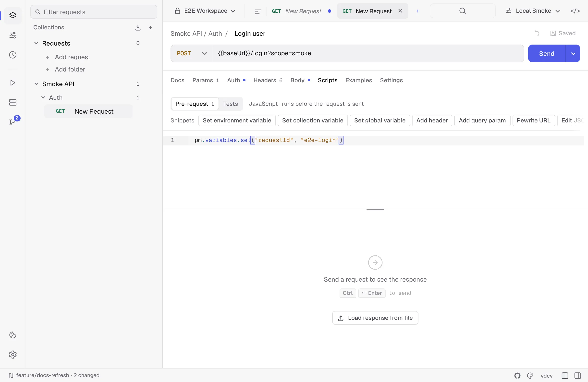The height and width of the screenshot is (382, 588).
Task: Switch to the Settings request tab
Action: (x=391, y=80)
